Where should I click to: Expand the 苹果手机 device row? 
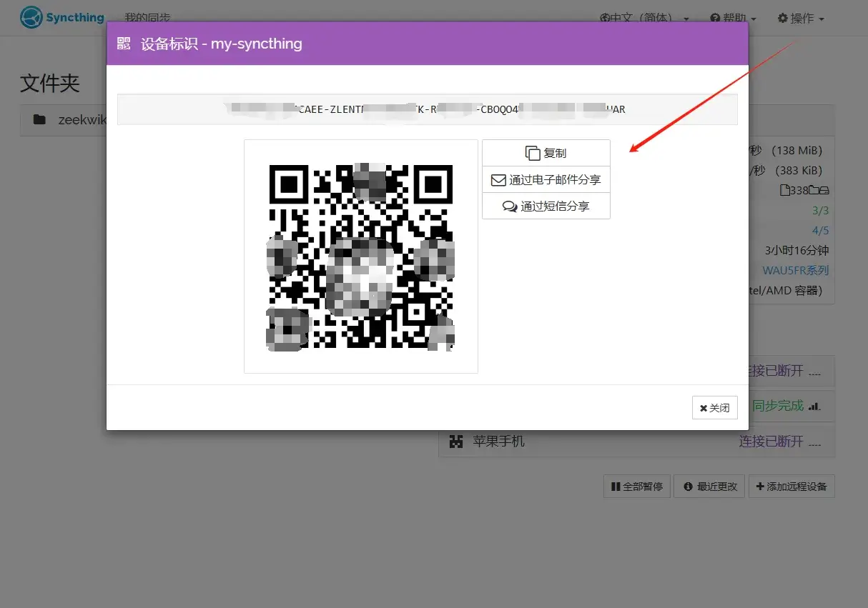tap(636, 442)
